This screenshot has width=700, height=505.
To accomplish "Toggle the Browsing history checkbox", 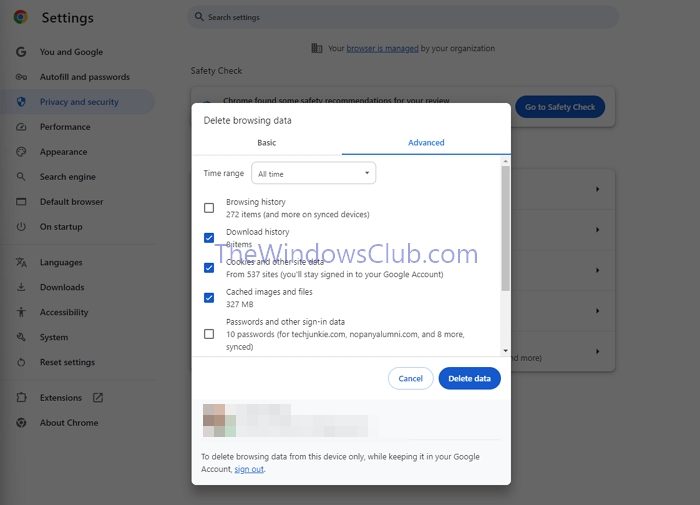I will pyautogui.click(x=209, y=208).
